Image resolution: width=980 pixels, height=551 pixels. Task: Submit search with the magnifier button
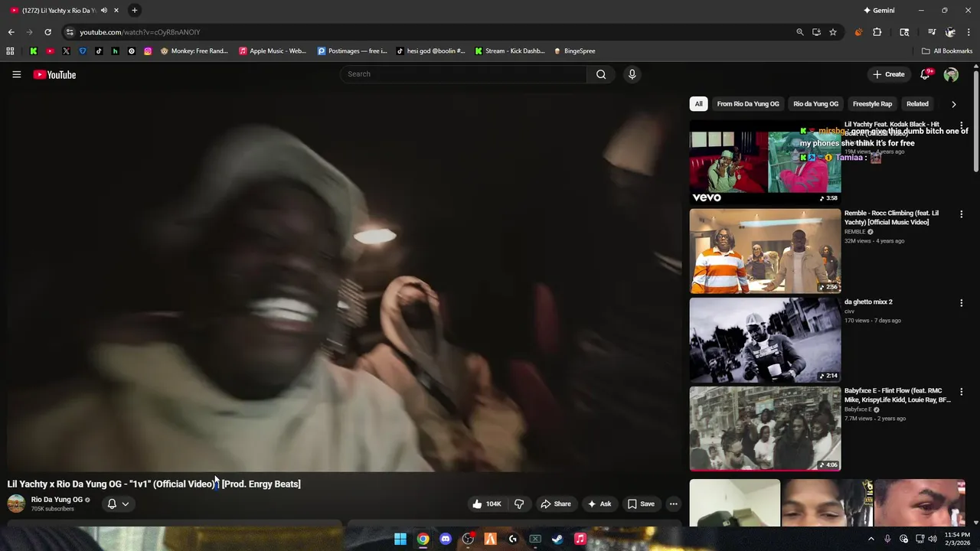[601, 74]
